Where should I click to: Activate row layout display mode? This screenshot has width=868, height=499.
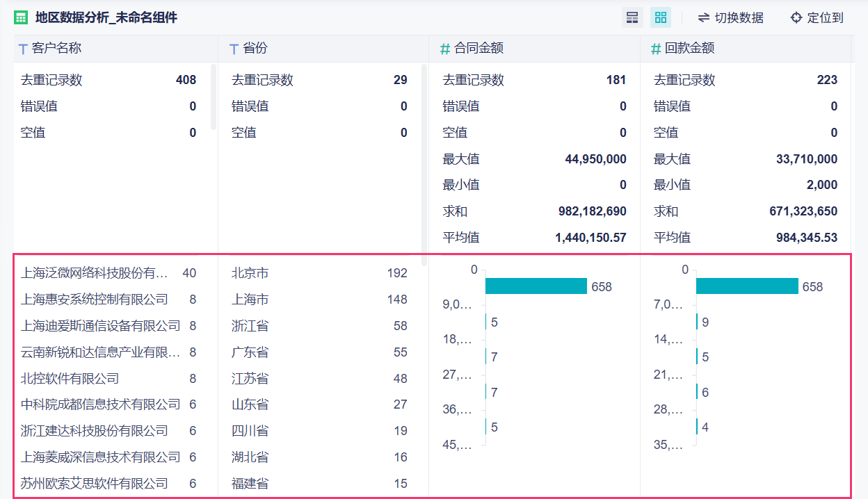[x=632, y=17]
